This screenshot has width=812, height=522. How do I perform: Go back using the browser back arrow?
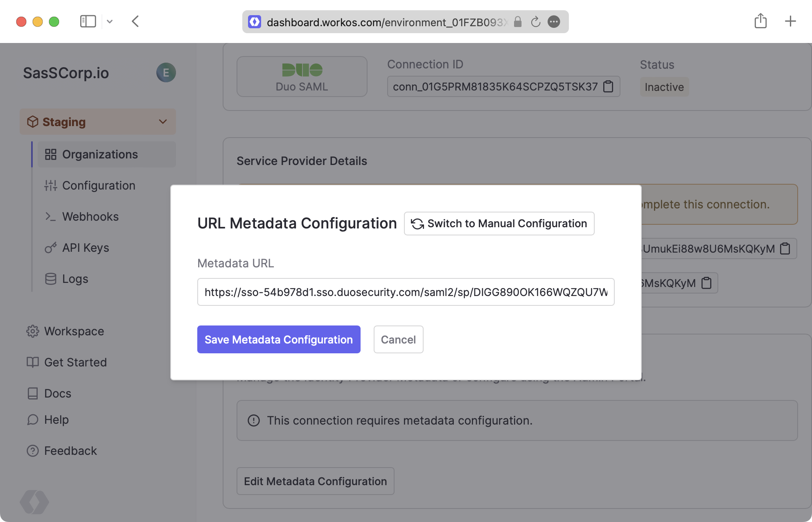point(135,21)
